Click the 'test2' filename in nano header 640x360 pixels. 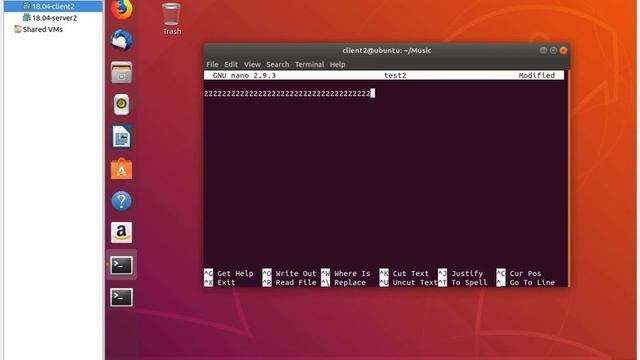pyautogui.click(x=395, y=76)
